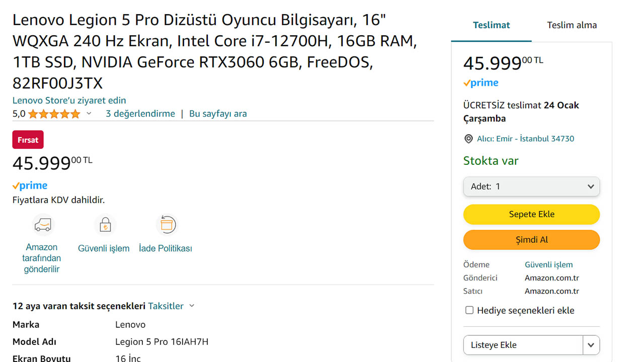The image size is (644, 362).
Task: Click the Bu sayfayı ara link
Action: [x=218, y=114]
